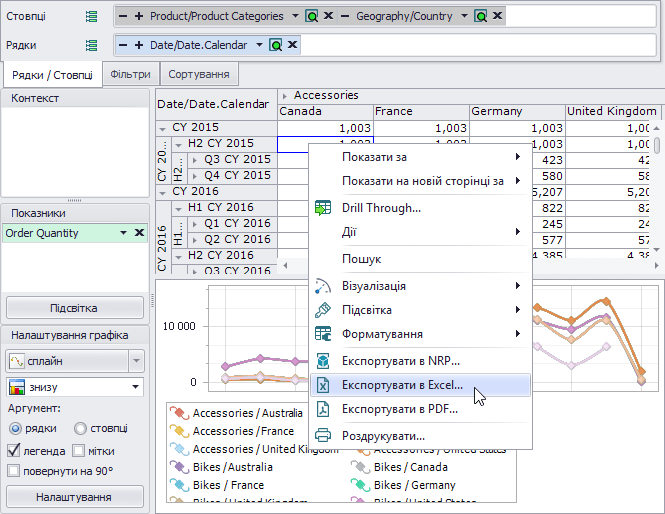
Task: Click the Форматування table icon
Action: pos(323,334)
